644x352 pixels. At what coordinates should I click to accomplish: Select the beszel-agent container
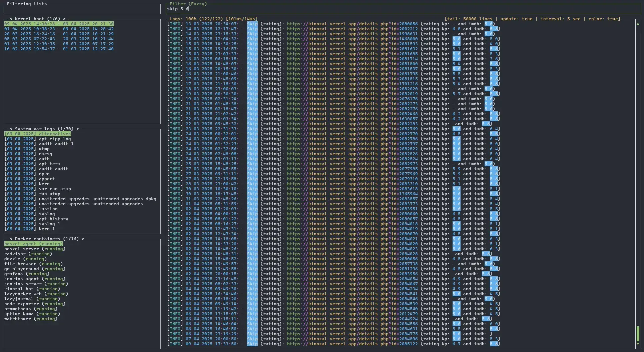[34, 244]
